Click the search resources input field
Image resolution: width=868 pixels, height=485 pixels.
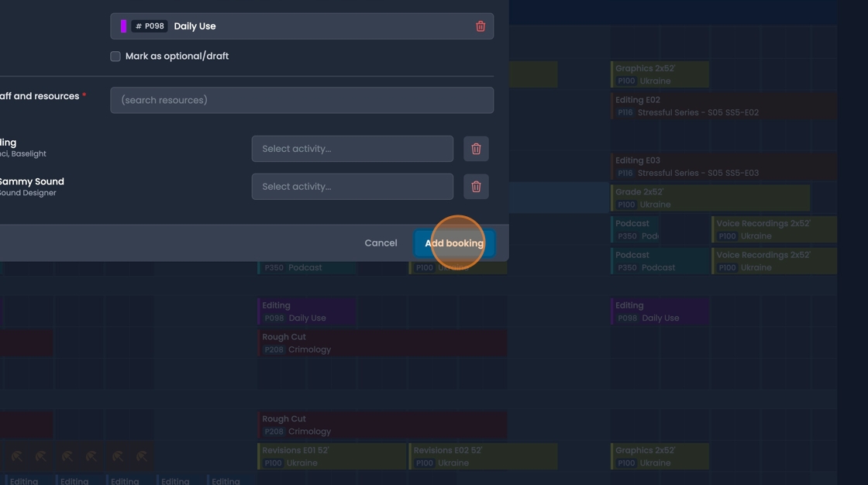click(x=302, y=100)
